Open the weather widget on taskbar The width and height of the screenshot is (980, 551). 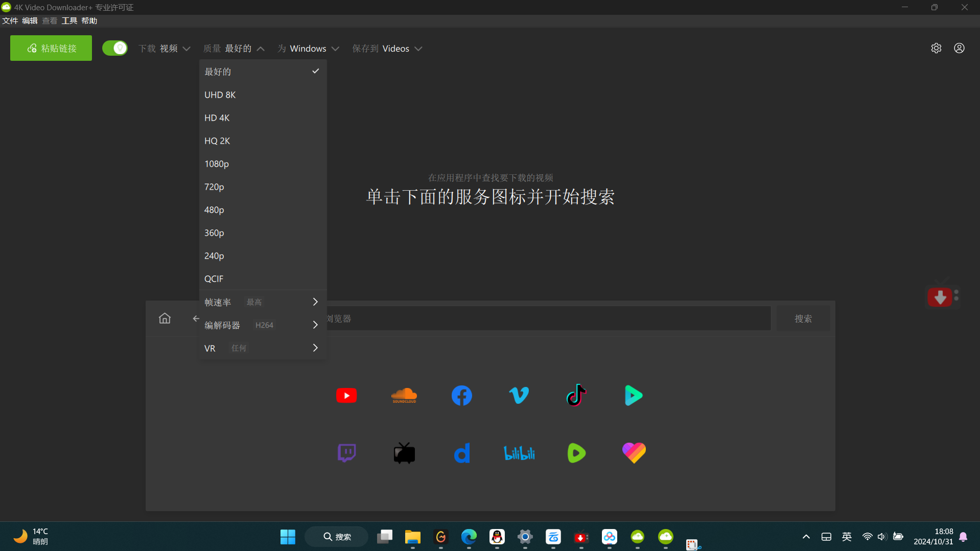31,537
